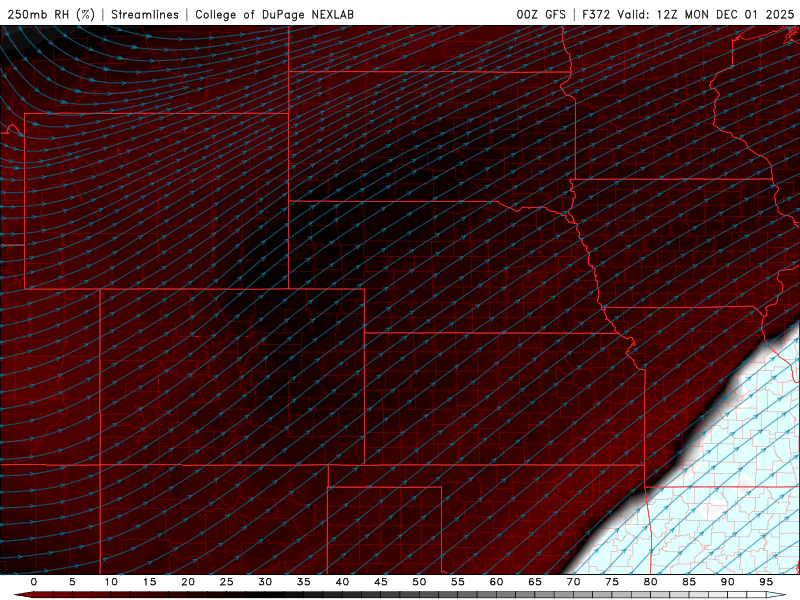This screenshot has height=600, width=800.
Task: Click the '25' colorbar scale label
Action: [x=226, y=582]
